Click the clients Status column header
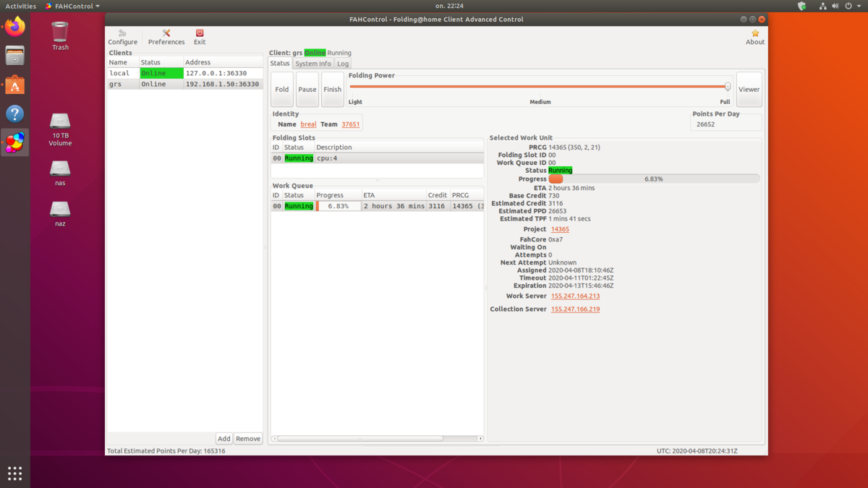Image resolution: width=868 pixels, height=488 pixels. coord(161,62)
